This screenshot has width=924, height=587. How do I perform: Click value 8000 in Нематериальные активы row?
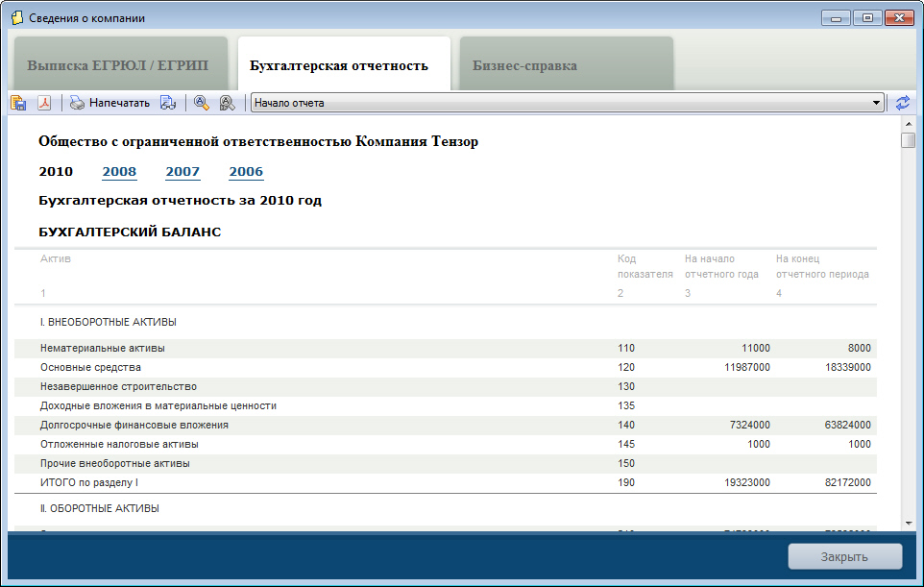[860, 349]
